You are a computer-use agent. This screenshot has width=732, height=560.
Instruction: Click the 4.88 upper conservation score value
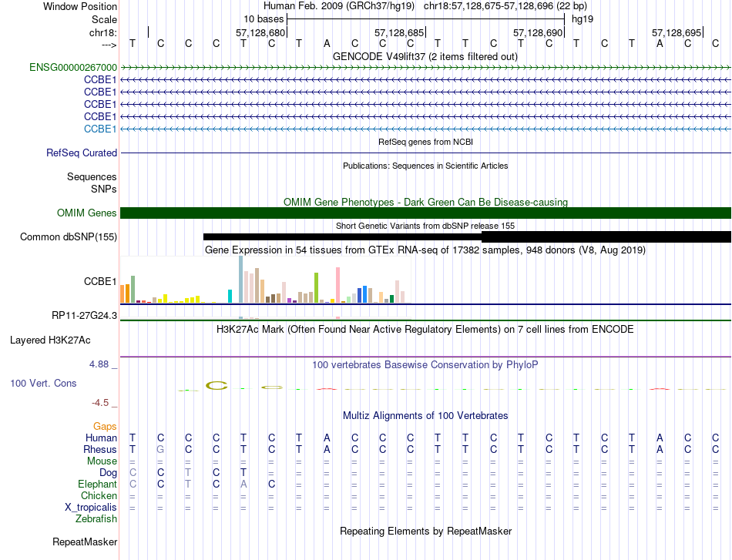pyautogui.click(x=99, y=364)
